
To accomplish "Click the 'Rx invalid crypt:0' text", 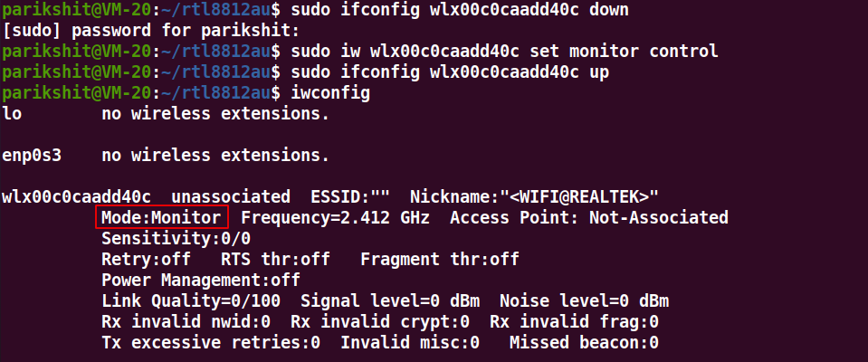I will tap(380, 321).
